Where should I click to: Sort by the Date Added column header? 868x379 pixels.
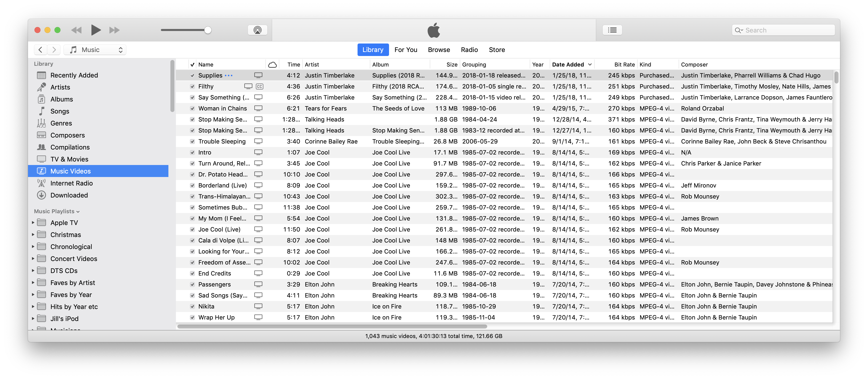tap(568, 64)
